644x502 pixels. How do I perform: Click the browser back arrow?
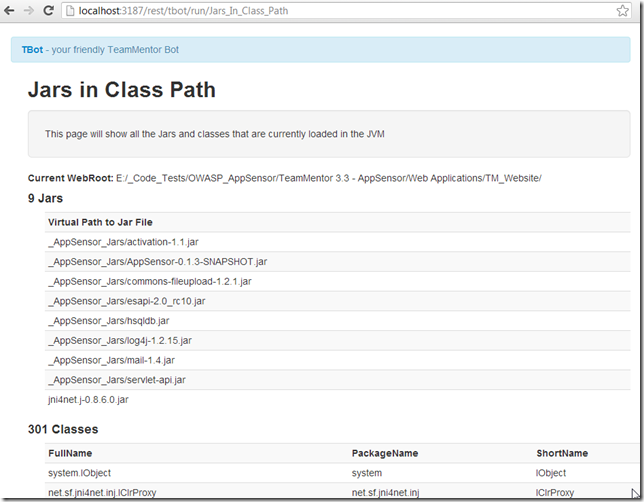pyautogui.click(x=10, y=10)
